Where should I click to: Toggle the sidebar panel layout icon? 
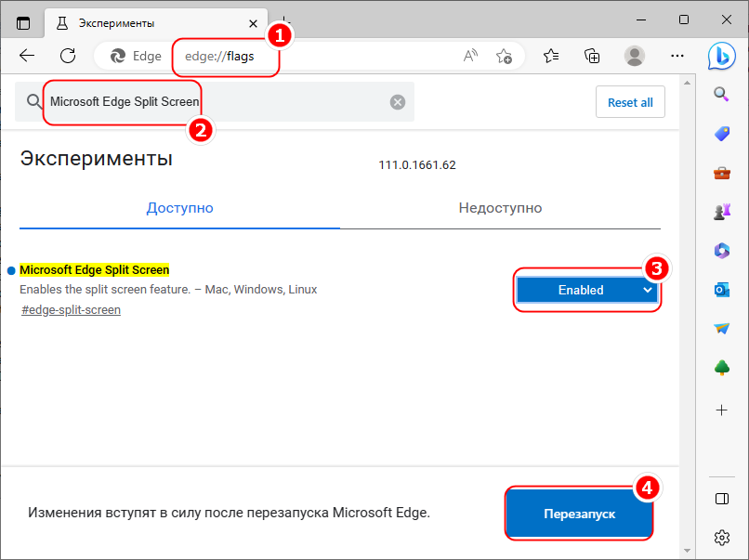(x=722, y=499)
